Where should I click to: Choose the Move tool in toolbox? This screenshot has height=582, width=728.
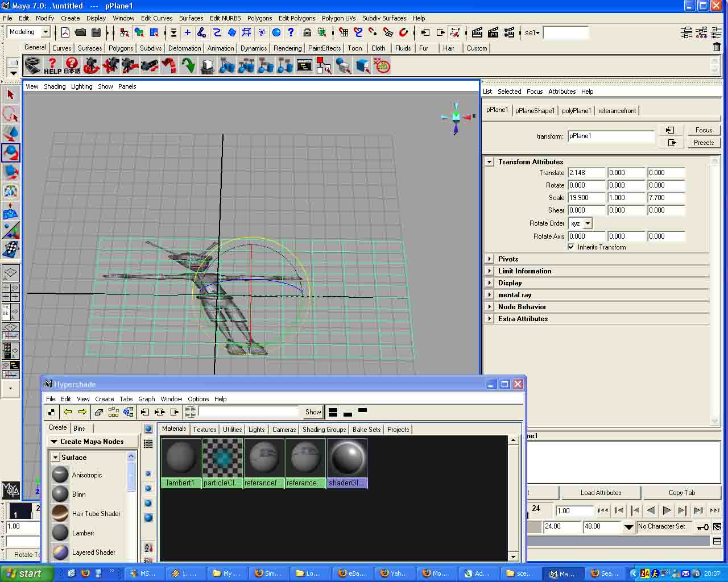[10, 134]
